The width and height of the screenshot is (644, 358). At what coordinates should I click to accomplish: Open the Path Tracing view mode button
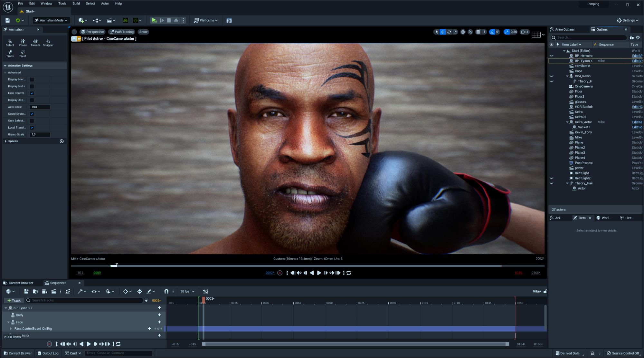coord(122,32)
